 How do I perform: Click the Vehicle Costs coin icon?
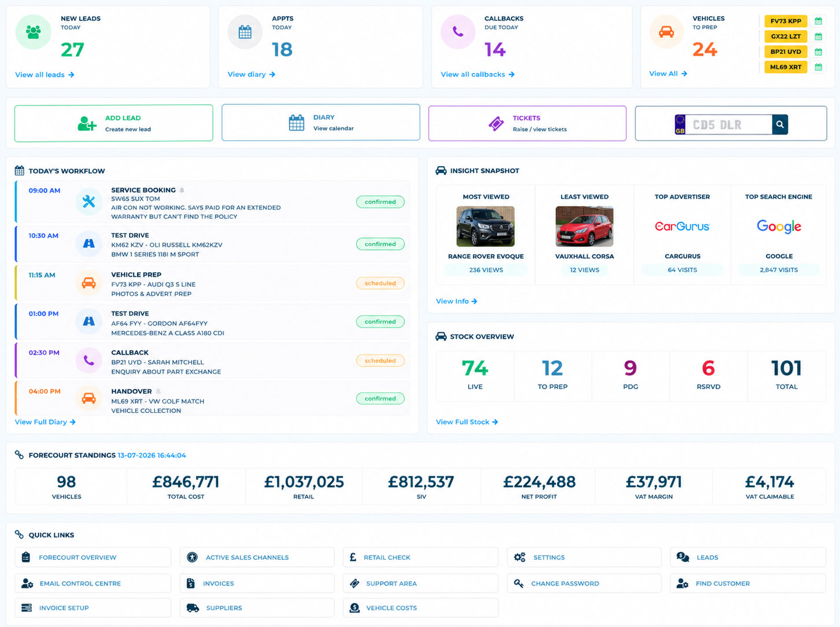click(355, 607)
